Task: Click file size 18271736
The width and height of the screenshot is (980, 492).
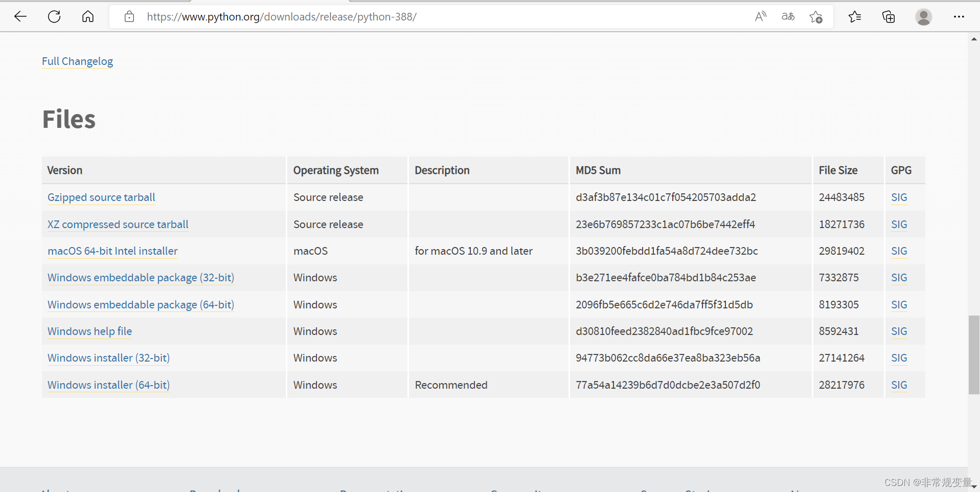Action: pos(841,225)
